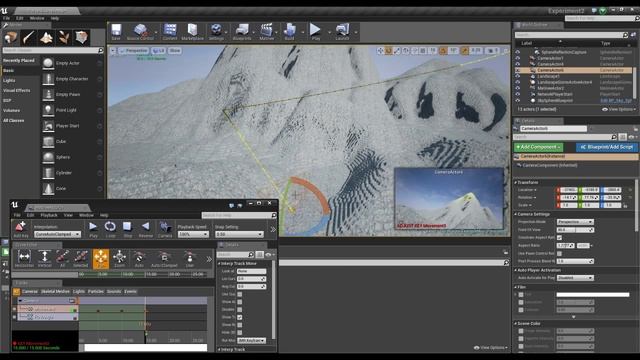Image resolution: width=640 pixels, height=360 pixels.
Task: Open the Playback Speed dropdown
Action: tap(193, 234)
